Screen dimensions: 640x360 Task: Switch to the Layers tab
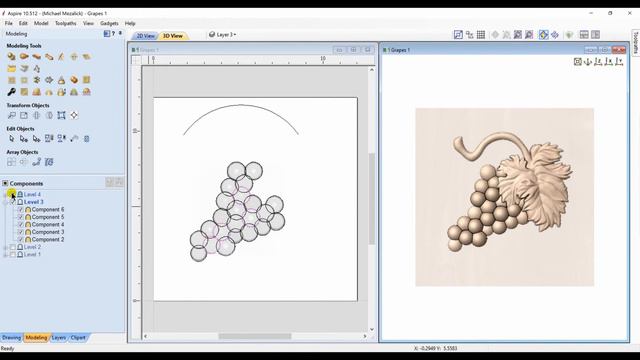click(58, 338)
